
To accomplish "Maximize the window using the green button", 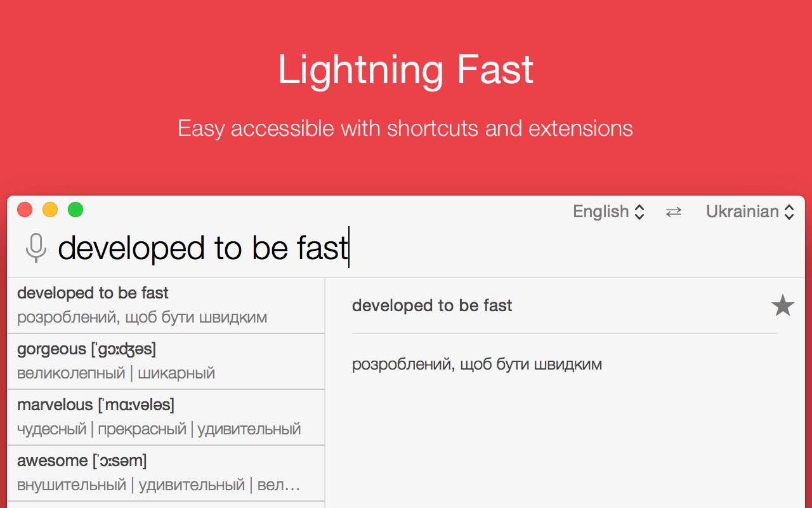I will click(x=75, y=210).
